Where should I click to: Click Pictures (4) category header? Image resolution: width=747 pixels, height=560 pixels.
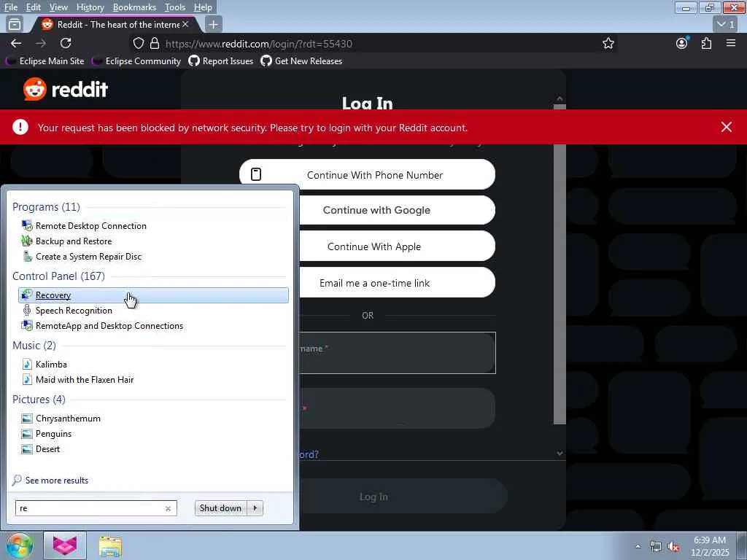39,399
